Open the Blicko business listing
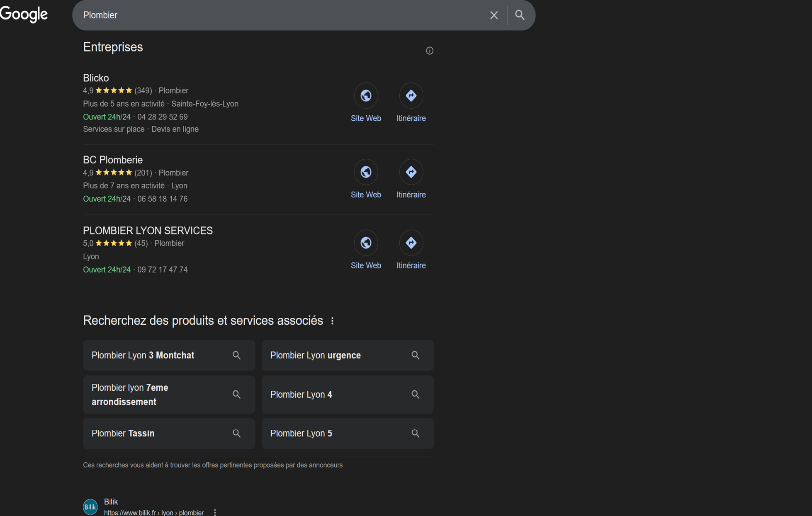Screen dimensions: 812x516 [x=96, y=78]
